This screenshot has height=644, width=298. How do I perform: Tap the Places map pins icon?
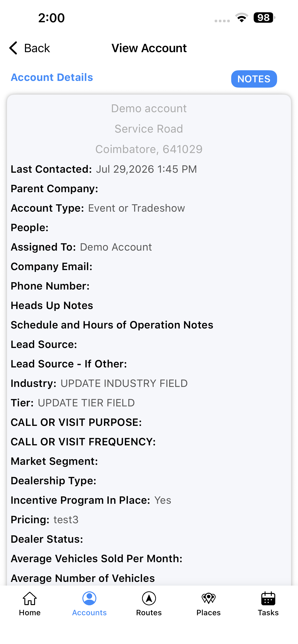208,599
